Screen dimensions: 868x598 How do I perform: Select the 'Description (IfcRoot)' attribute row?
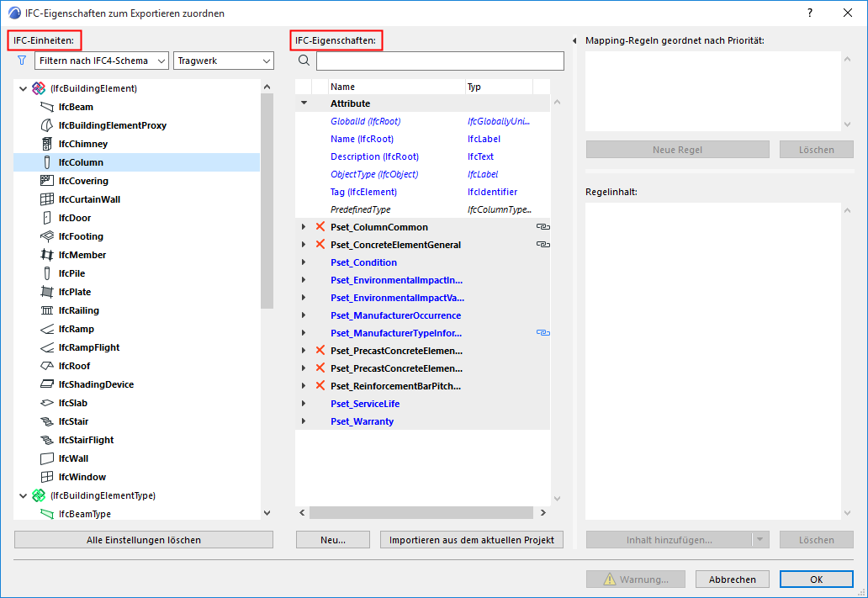click(423, 156)
